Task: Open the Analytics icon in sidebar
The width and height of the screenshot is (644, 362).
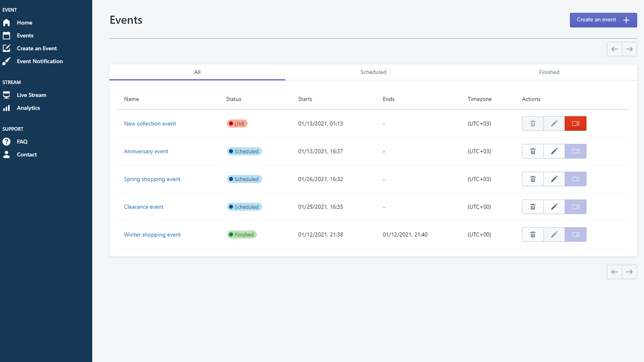Action: point(7,108)
